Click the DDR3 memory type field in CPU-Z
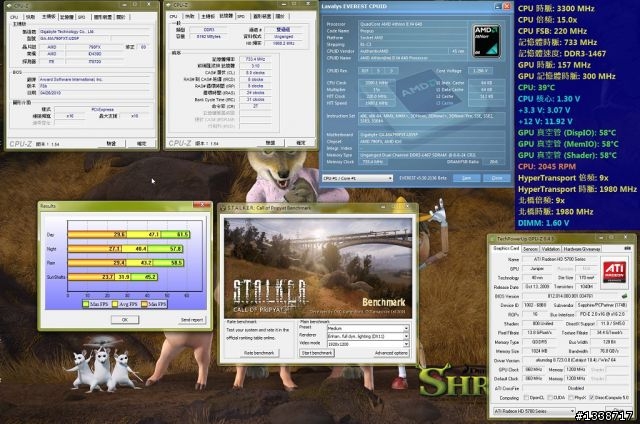This screenshot has width=640, height=424. tap(209, 30)
